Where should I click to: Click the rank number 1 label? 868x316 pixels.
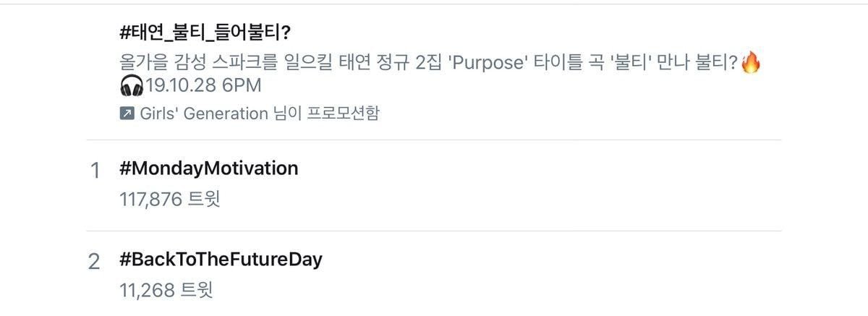(94, 171)
